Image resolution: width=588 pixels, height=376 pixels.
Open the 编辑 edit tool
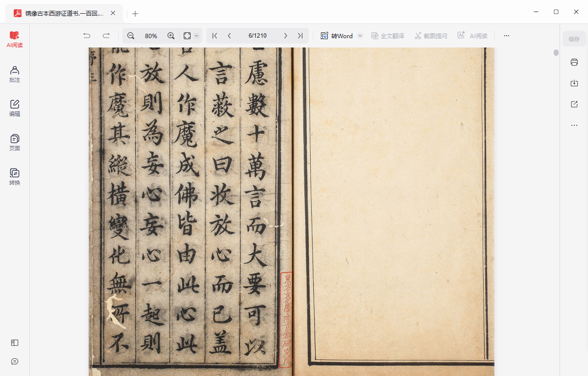pos(15,108)
